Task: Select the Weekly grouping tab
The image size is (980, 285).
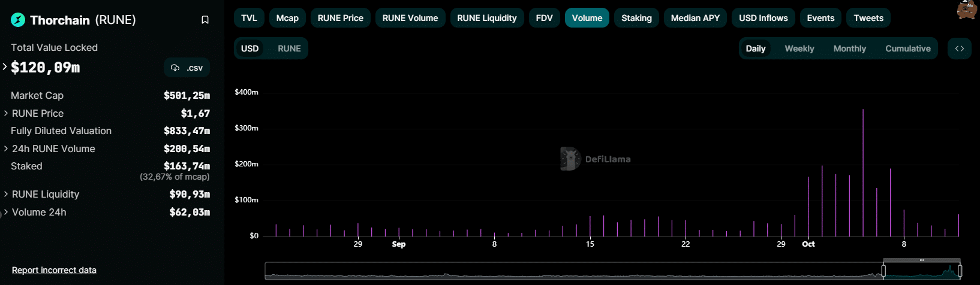Action: 799,48
